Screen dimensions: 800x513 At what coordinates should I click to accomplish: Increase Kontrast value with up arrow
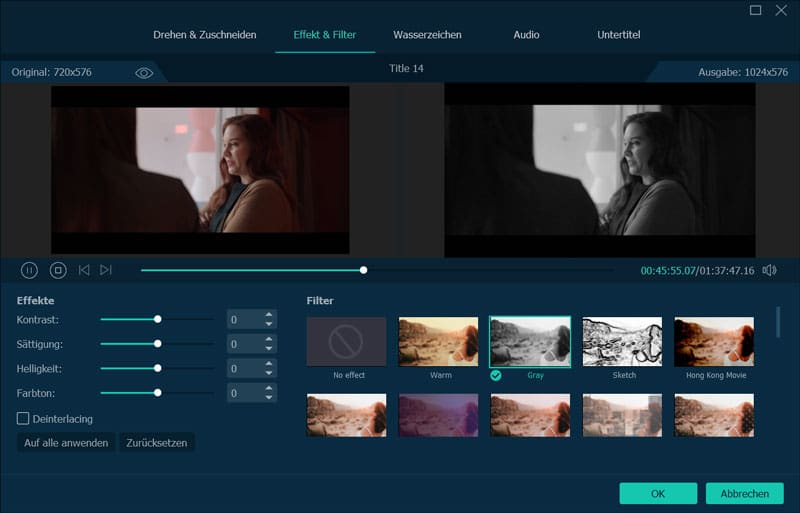coord(269,315)
